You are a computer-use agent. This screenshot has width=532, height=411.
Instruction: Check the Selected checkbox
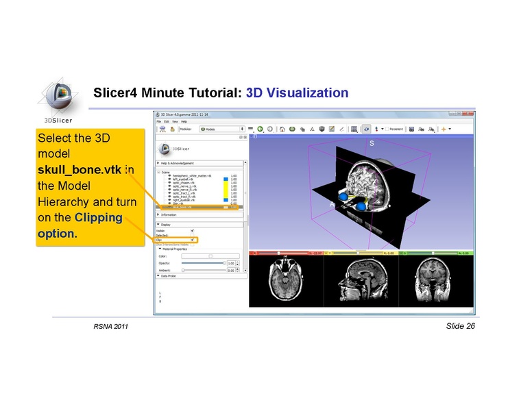coord(193,235)
